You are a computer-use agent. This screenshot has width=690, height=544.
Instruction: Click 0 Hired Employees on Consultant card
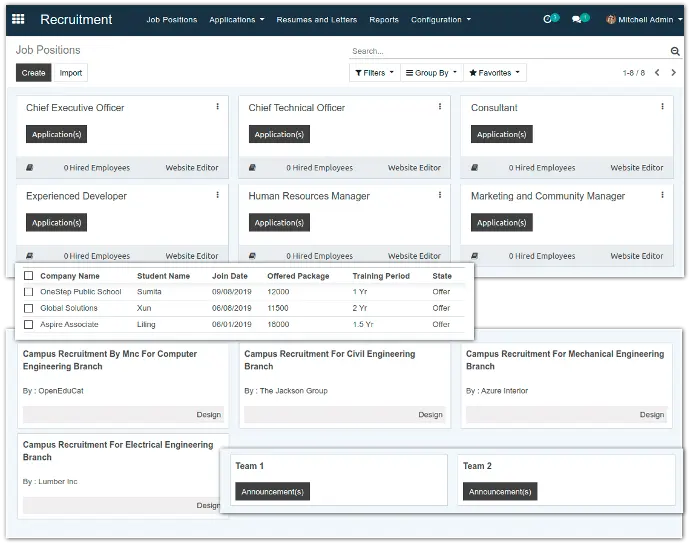coord(542,168)
